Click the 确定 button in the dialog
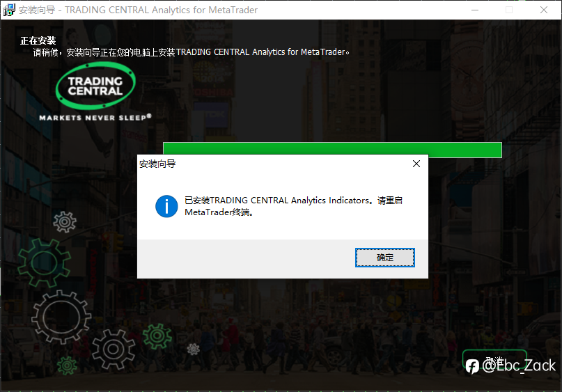Image resolution: width=562 pixels, height=392 pixels. coord(385,258)
